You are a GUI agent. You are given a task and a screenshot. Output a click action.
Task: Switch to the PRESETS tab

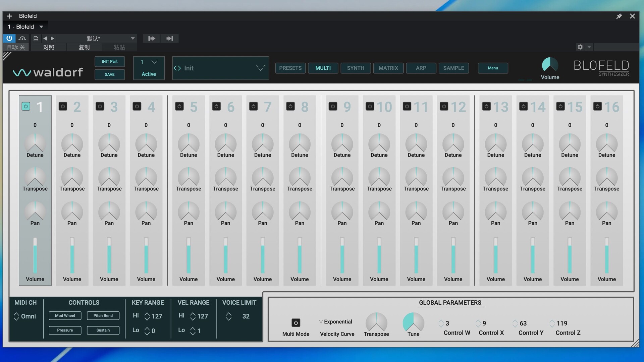[290, 68]
